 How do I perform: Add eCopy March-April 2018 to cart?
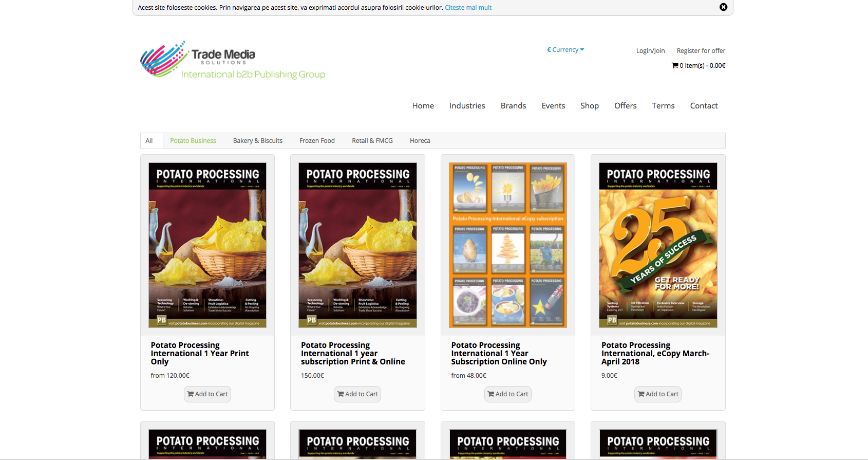(x=658, y=394)
